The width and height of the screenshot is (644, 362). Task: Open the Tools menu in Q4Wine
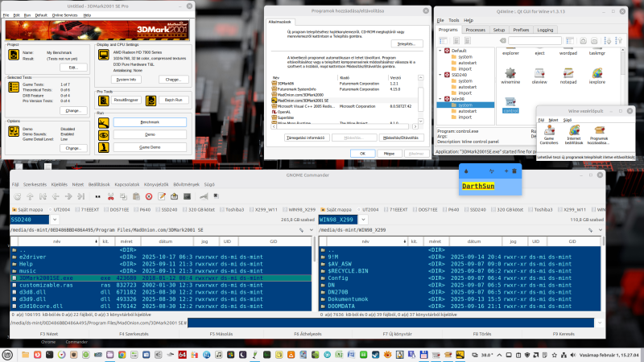coord(454,20)
